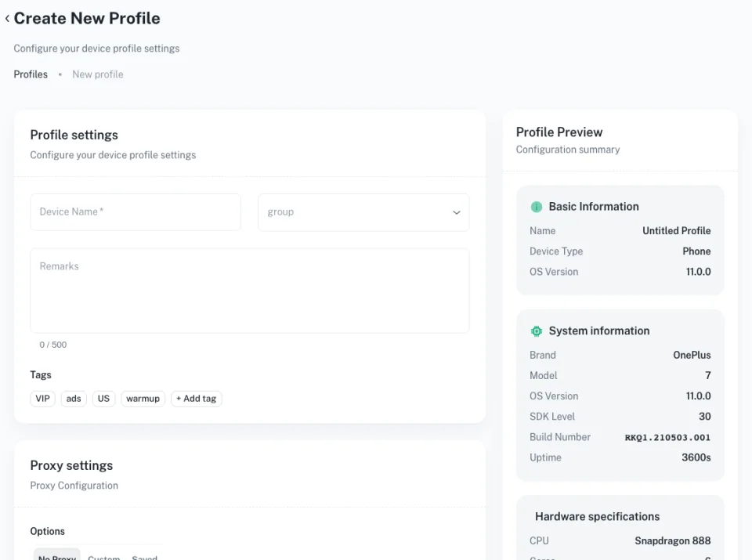The width and height of the screenshot is (752, 560).
Task: Click the Snapdragon 888 CPU value
Action: [x=672, y=541]
